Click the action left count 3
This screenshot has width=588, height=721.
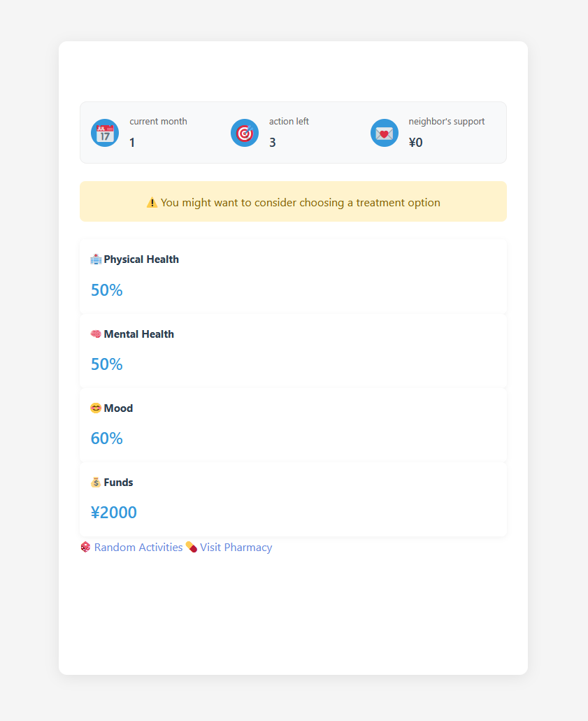(273, 143)
